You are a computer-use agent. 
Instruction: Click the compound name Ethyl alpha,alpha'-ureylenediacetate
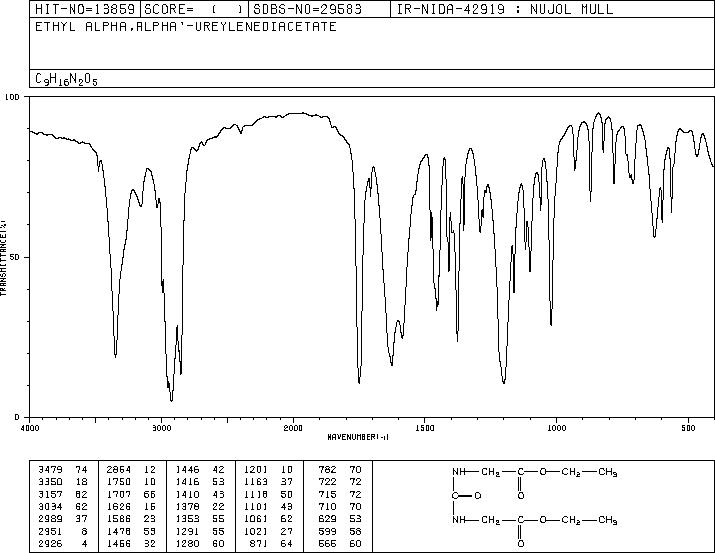(x=186, y=27)
